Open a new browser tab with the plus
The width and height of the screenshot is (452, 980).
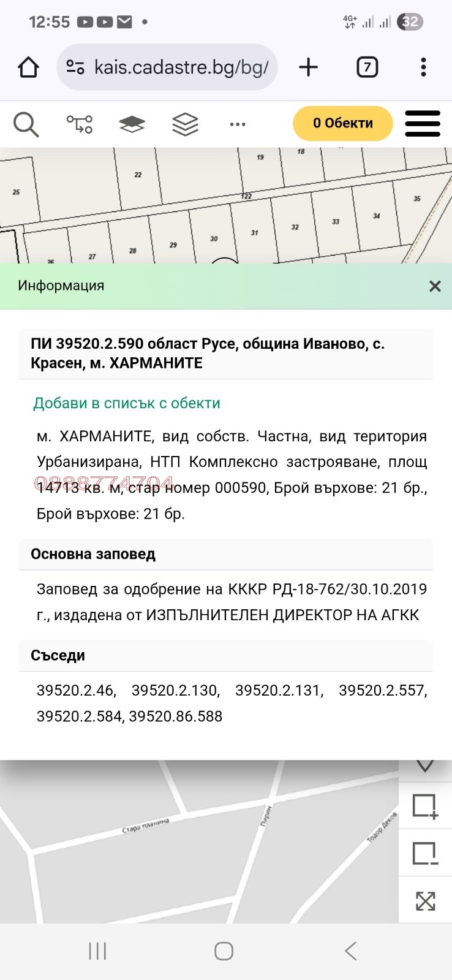coord(308,67)
